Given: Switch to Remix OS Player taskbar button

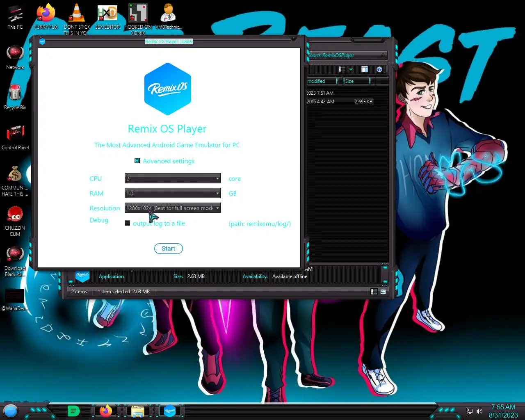Looking at the screenshot, I should click(x=170, y=411).
